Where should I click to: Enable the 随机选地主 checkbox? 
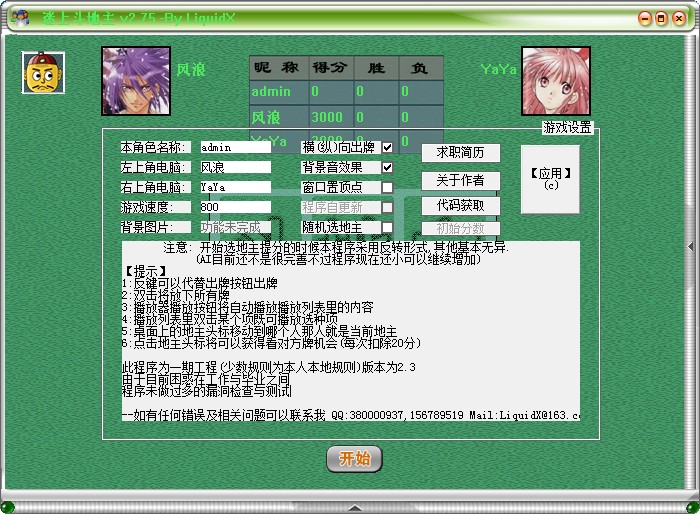point(387,227)
